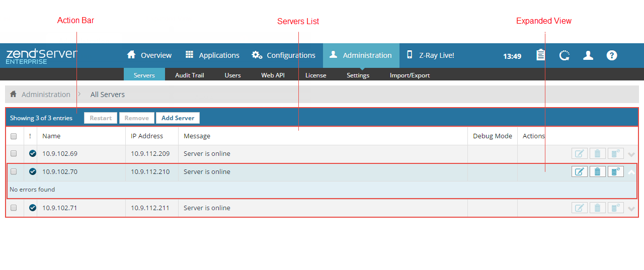Sort by the IP Address column header
Viewport: 644px width, 270px height.
147,136
